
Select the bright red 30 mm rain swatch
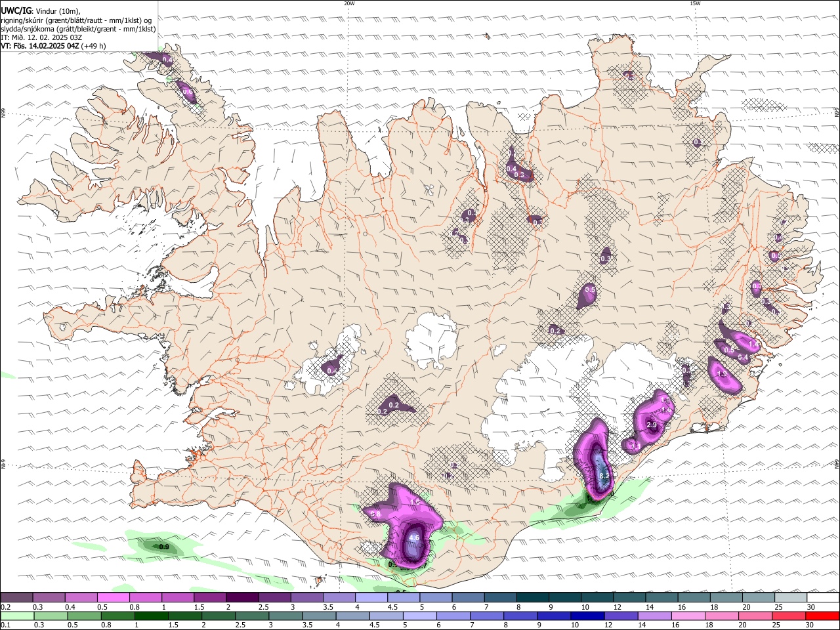[x=822, y=616]
